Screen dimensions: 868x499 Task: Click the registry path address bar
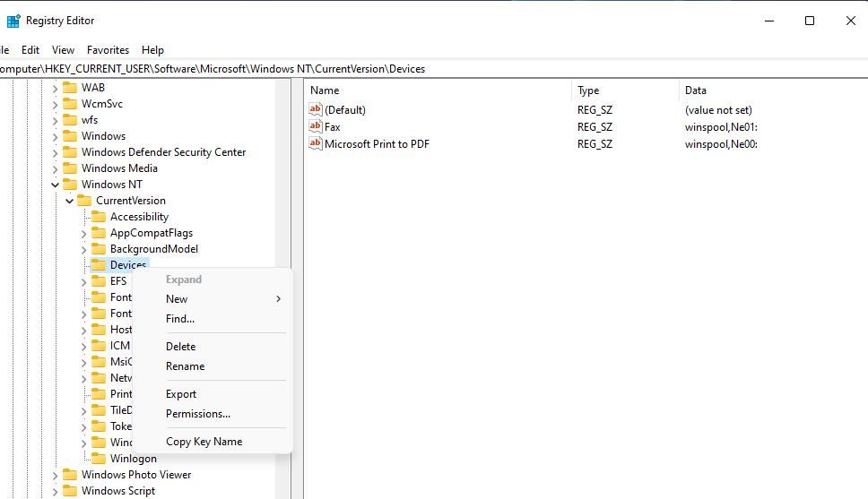pyautogui.click(x=434, y=69)
